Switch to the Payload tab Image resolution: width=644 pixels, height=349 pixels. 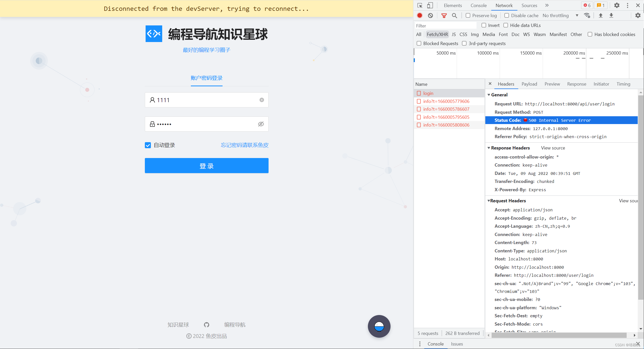(x=529, y=84)
